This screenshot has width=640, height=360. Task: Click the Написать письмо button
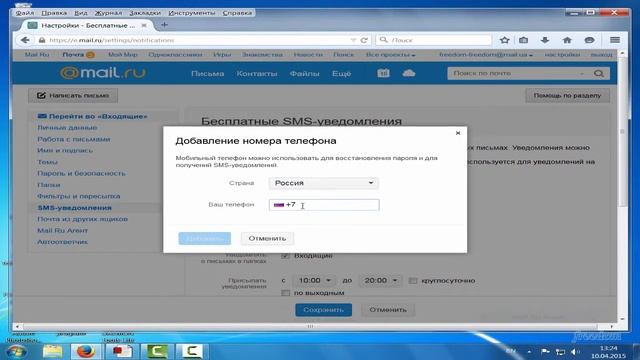pos(73,96)
